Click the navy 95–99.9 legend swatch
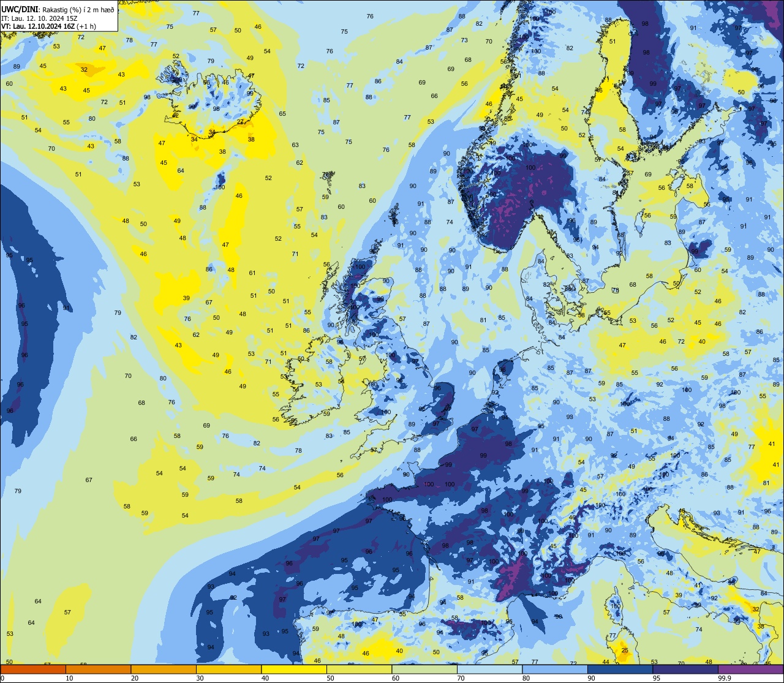 point(685,669)
